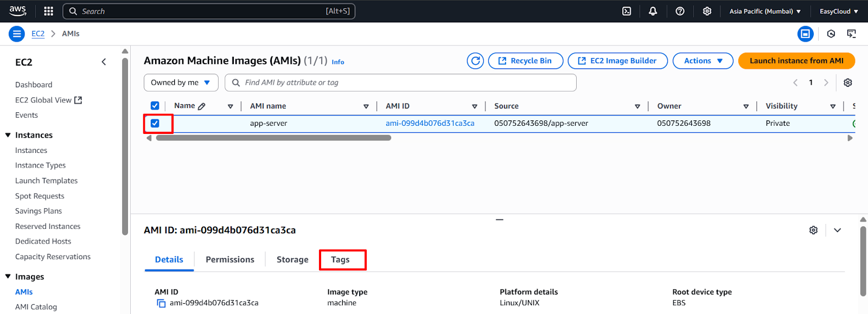Click the details pane vertical scrollbar
The width and height of the screenshot is (868, 314).
[x=863, y=261]
